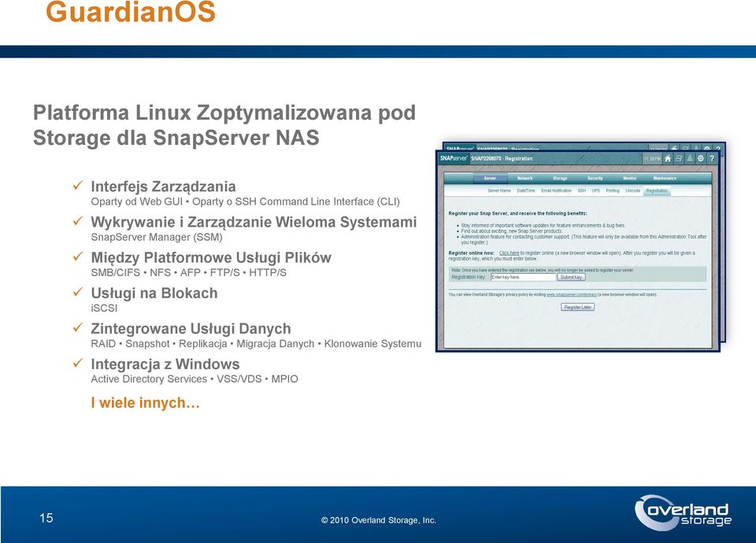Follow the 'Click here' register online link
Viewport: 756px width, 543px height.
pos(510,253)
